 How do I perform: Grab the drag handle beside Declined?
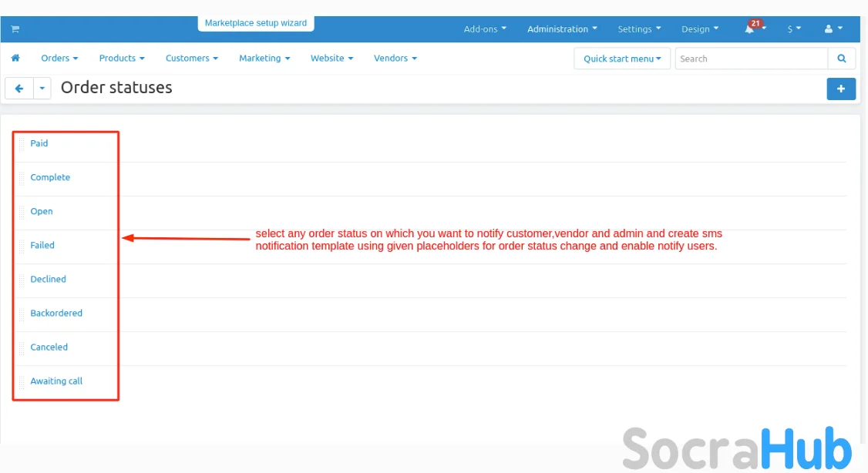[x=22, y=280]
